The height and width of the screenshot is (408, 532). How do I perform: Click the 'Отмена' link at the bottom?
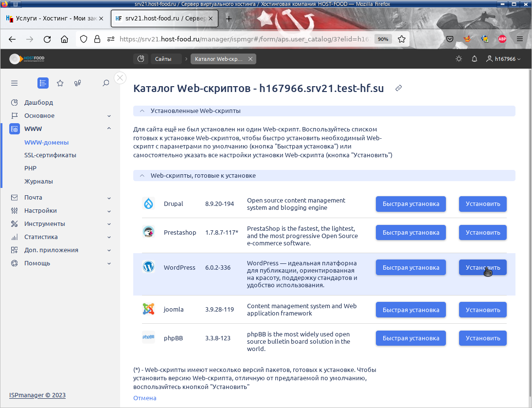click(145, 398)
